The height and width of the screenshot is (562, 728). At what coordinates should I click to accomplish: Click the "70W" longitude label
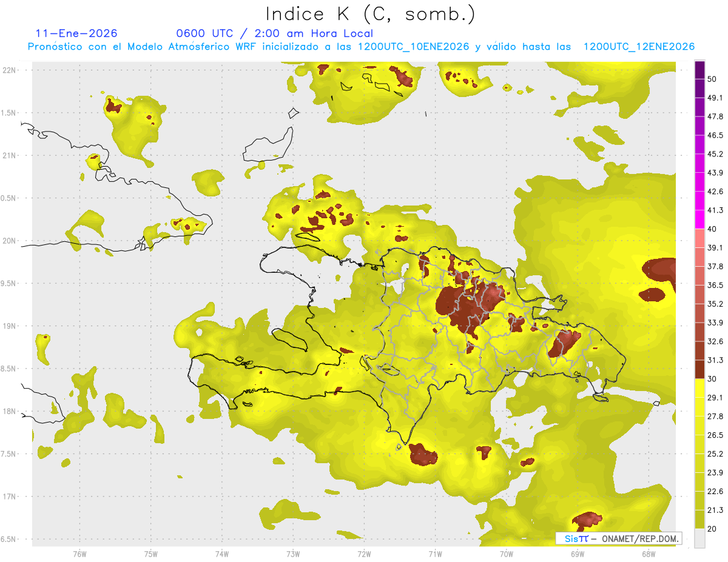(x=507, y=554)
